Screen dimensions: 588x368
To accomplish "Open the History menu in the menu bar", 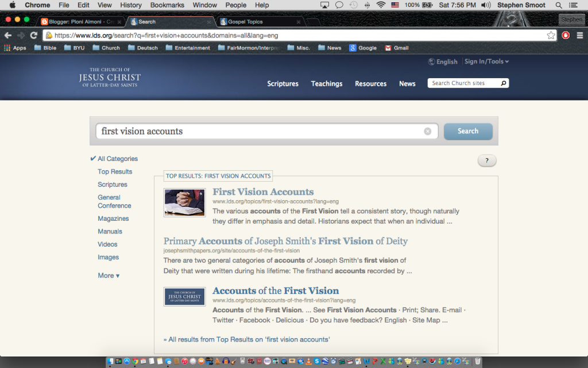I will [x=131, y=5].
